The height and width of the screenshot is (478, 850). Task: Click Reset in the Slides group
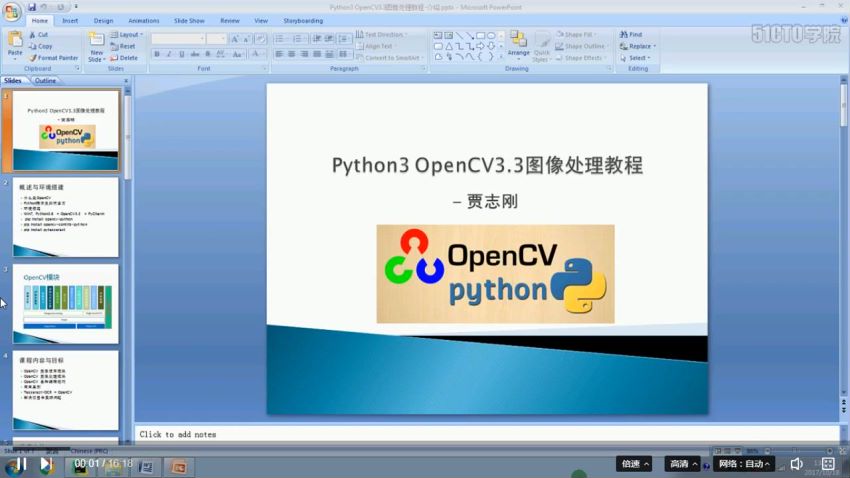click(x=123, y=47)
